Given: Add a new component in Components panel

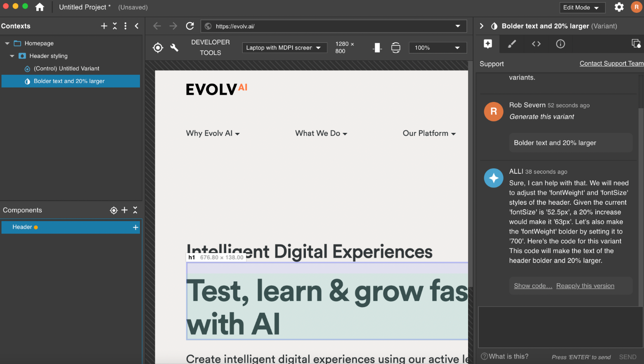Looking at the screenshot, I should tap(124, 210).
